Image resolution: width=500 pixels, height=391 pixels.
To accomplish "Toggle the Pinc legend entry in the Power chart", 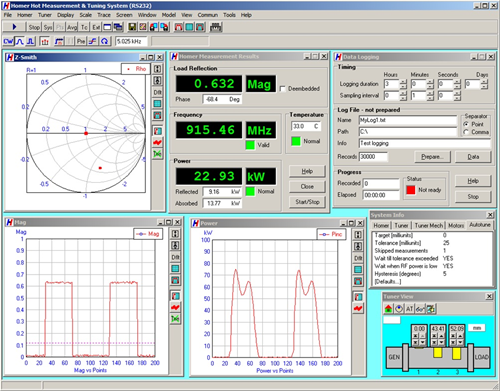I will click(x=331, y=234).
